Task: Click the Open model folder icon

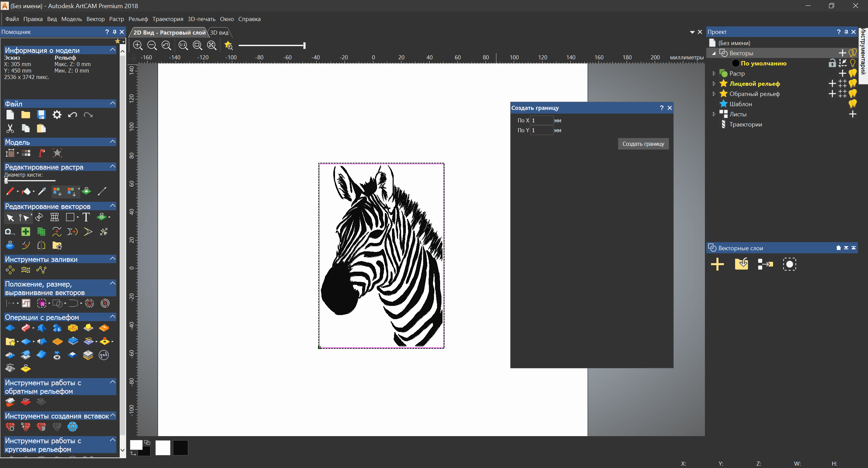Action: [x=26, y=115]
